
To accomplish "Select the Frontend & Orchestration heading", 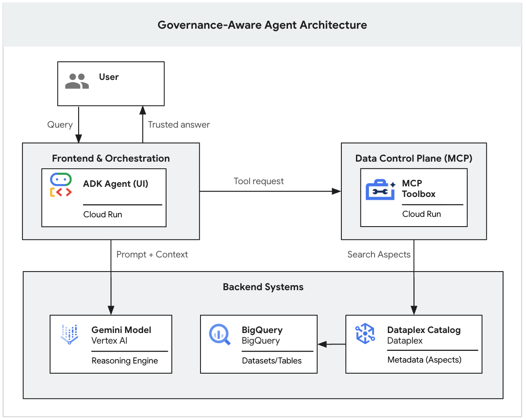I will point(111,158).
